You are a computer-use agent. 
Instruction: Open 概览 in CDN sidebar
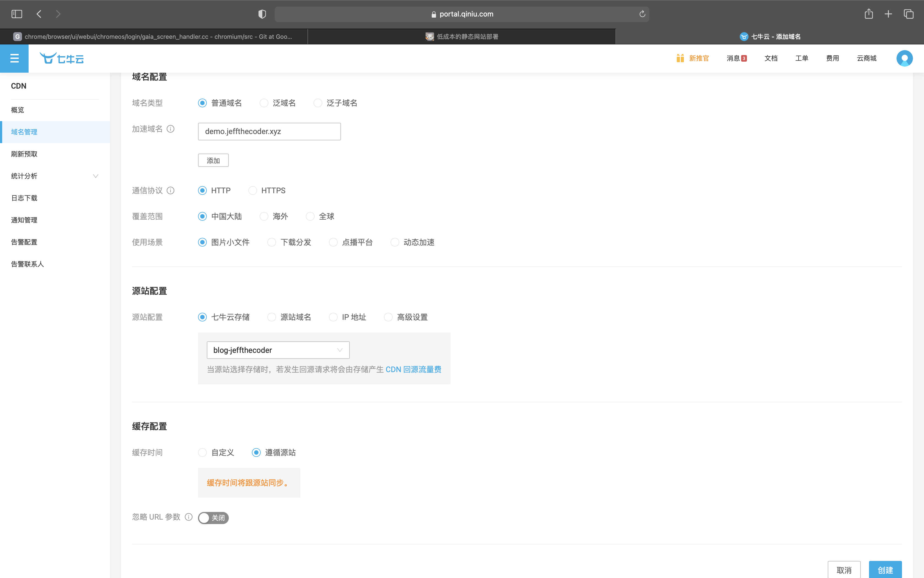pos(55,110)
